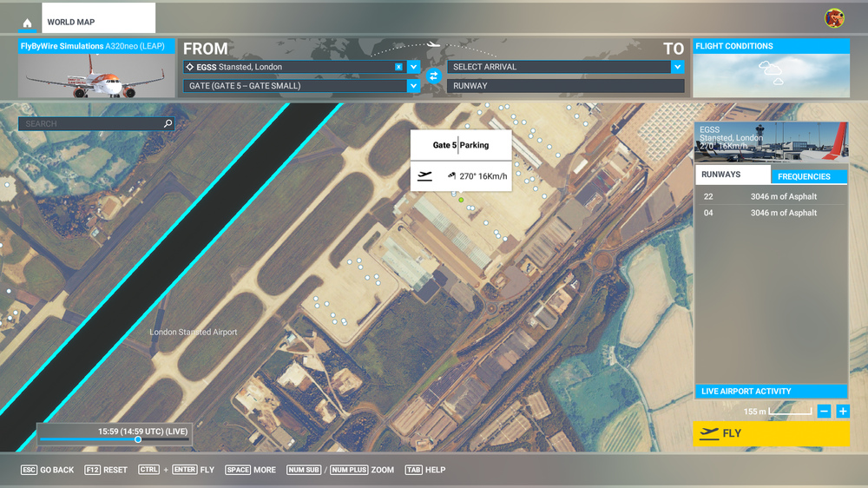Click the weather cloud icon
This screenshot has height=488, width=868.
click(771, 73)
